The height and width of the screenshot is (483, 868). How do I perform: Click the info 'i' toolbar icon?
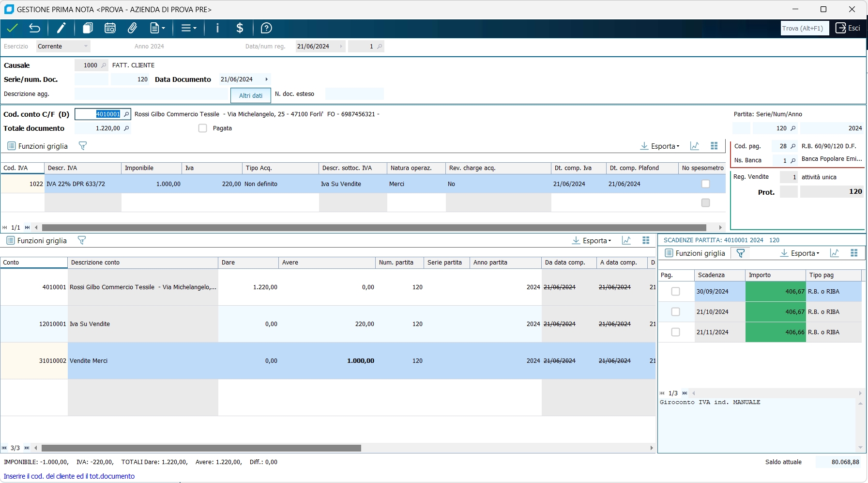click(x=217, y=28)
